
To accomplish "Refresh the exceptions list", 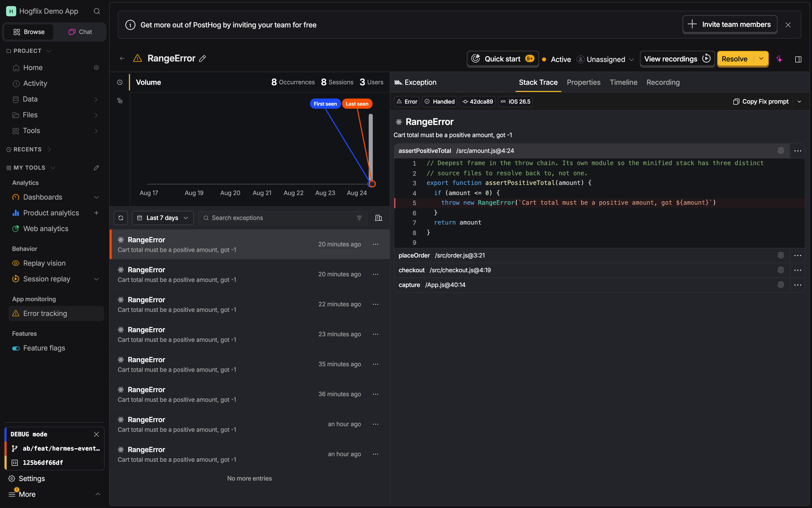I will (121, 218).
